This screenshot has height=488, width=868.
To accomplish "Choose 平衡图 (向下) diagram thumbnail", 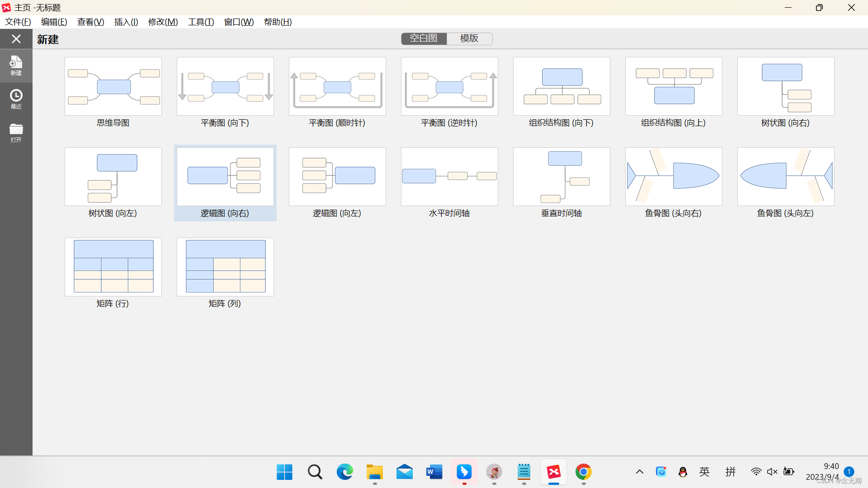I will click(225, 86).
